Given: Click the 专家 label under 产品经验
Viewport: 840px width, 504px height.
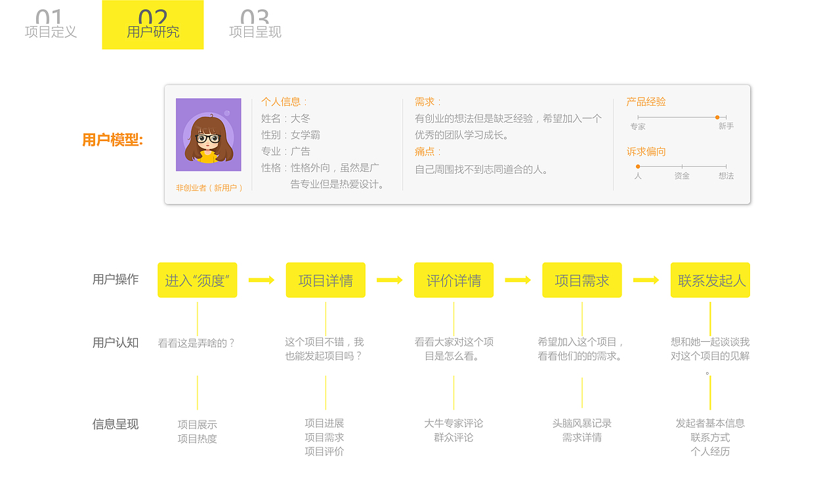Looking at the screenshot, I should (638, 127).
